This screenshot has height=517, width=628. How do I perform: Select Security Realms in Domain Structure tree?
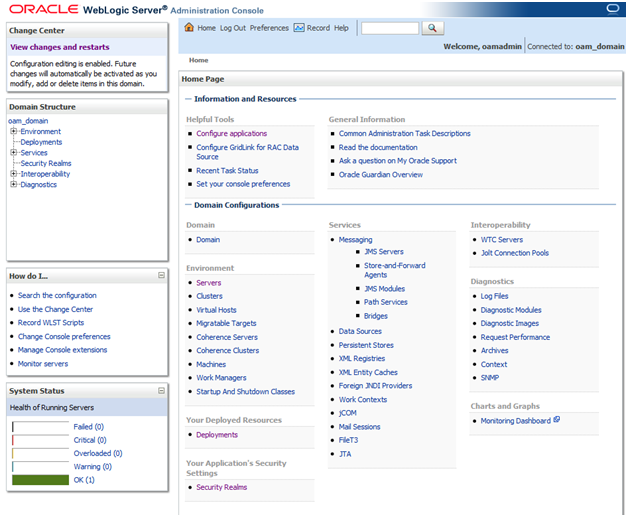click(x=46, y=163)
